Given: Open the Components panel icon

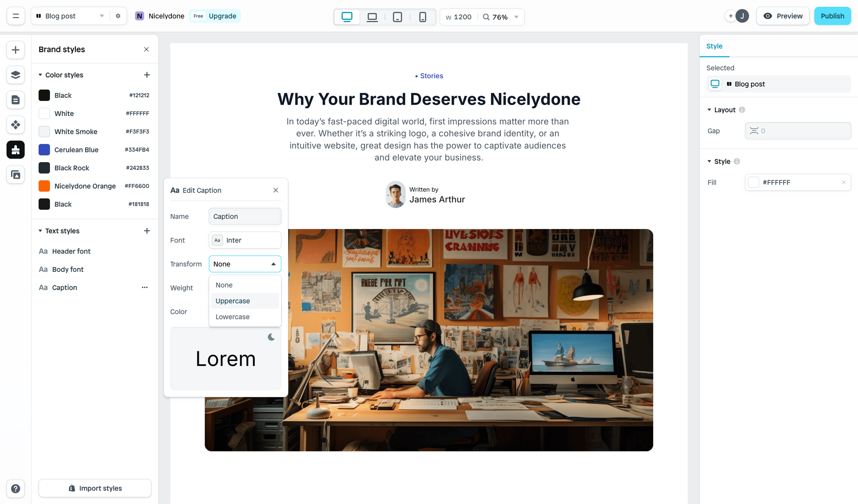Looking at the screenshot, I should tap(15, 125).
